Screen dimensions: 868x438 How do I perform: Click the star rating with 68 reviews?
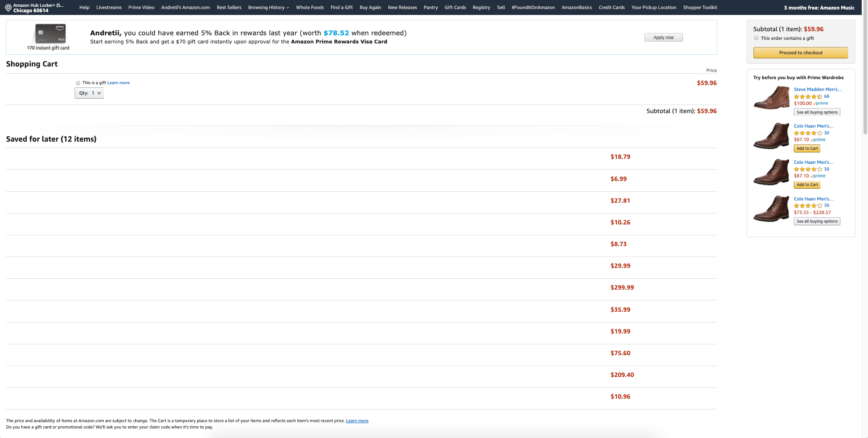pos(808,96)
